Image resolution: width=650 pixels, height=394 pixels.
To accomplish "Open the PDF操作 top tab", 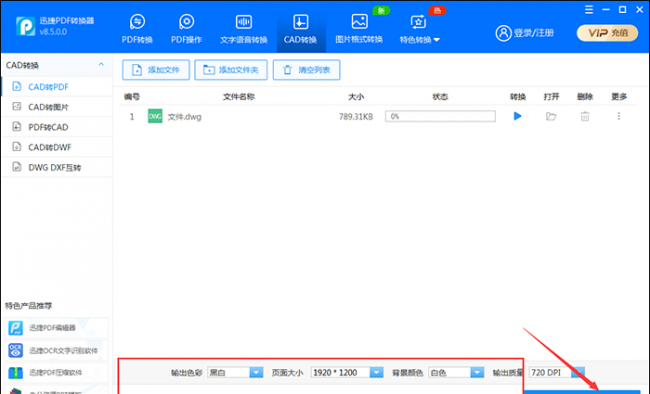I will pyautogui.click(x=187, y=29).
